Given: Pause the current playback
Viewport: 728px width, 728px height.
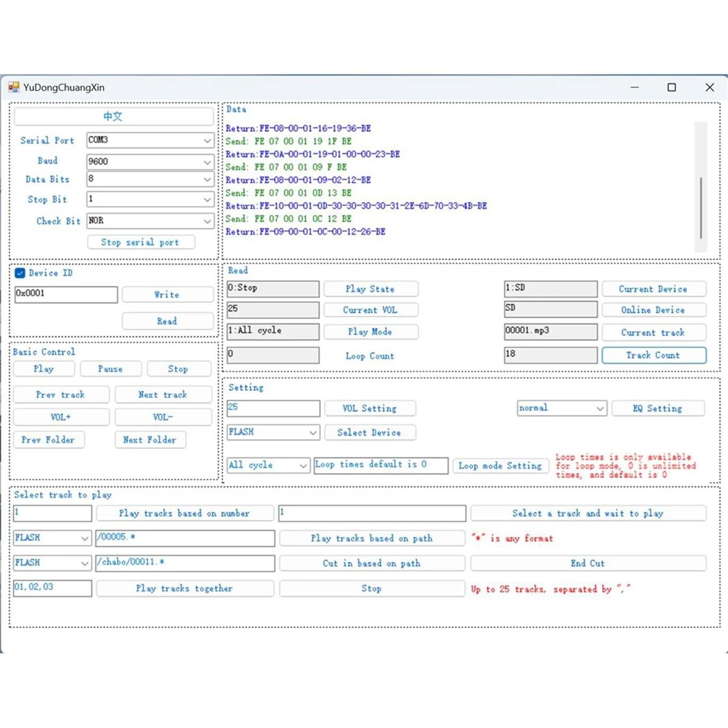Looking at the screenshot, I should click(x=110, y=368).
